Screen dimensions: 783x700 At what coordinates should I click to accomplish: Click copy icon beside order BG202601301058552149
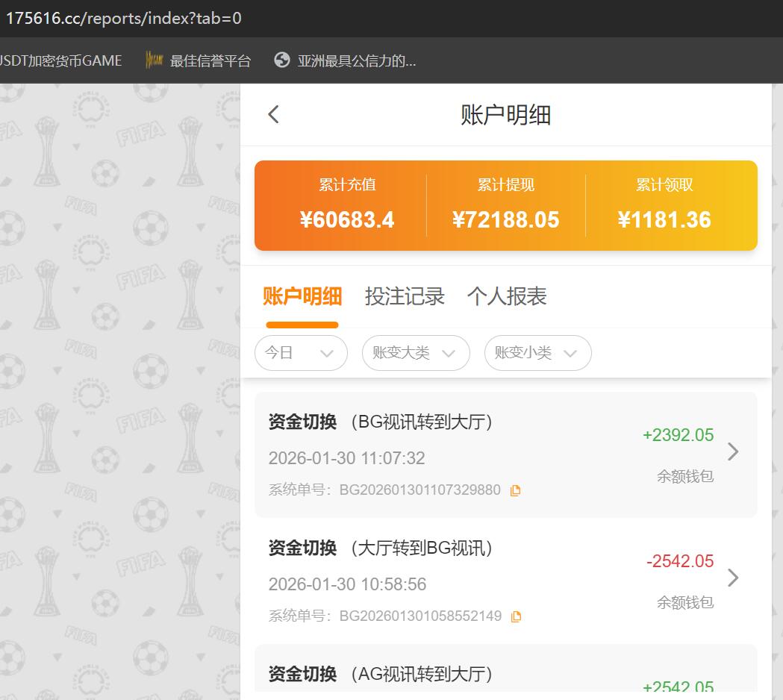(514, 616)
